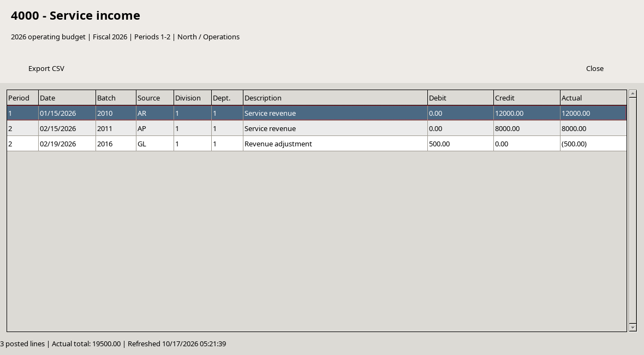This screenshot has height=355, width=644.
Task: Click the 0.00 debit in the 01/15/2026 row
Action: point(461,113)
